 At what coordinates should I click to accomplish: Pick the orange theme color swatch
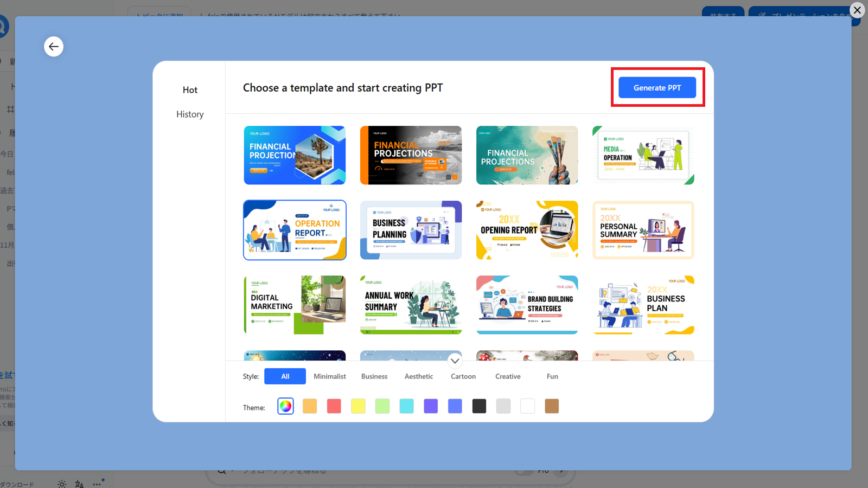pyautogui.click(x=310, y=406)
